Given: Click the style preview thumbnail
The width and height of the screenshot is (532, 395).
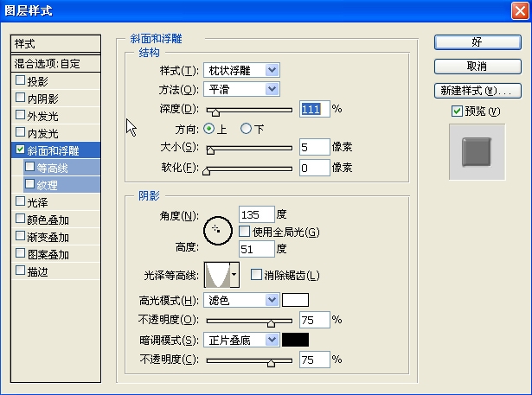Looking at the screenshot, I should pyautogui.click(x=477, y=152).
